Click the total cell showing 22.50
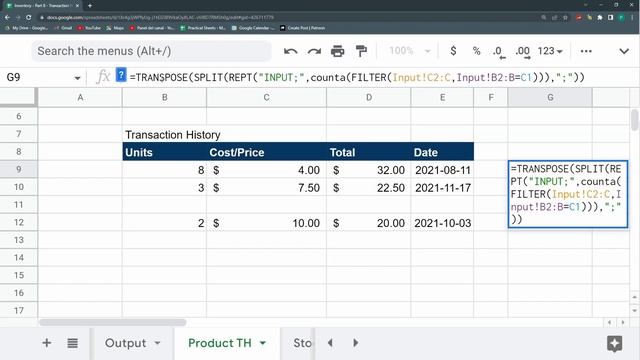 click(369, 188)
